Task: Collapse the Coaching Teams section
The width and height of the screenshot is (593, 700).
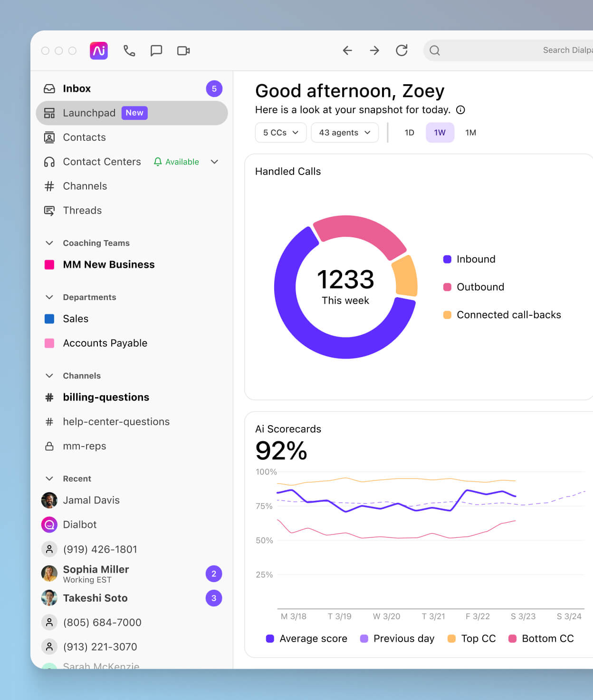Action: point(49,243)
